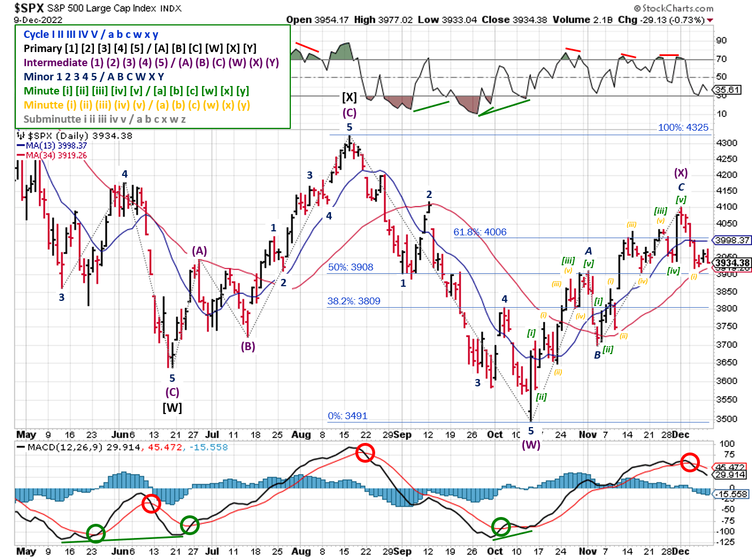This screenshot has width=752, height=560.
Task: Click the $SPX ticker title at top
Action: coord(29,8)
